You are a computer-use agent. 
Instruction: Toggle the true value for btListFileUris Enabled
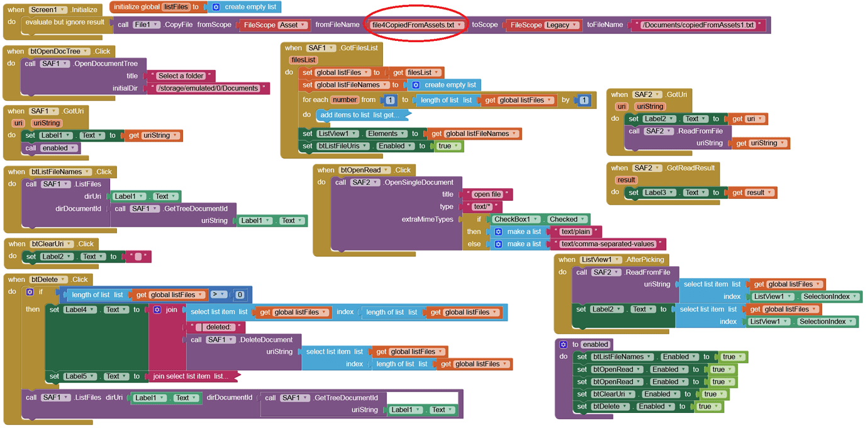tap(447, 146)
